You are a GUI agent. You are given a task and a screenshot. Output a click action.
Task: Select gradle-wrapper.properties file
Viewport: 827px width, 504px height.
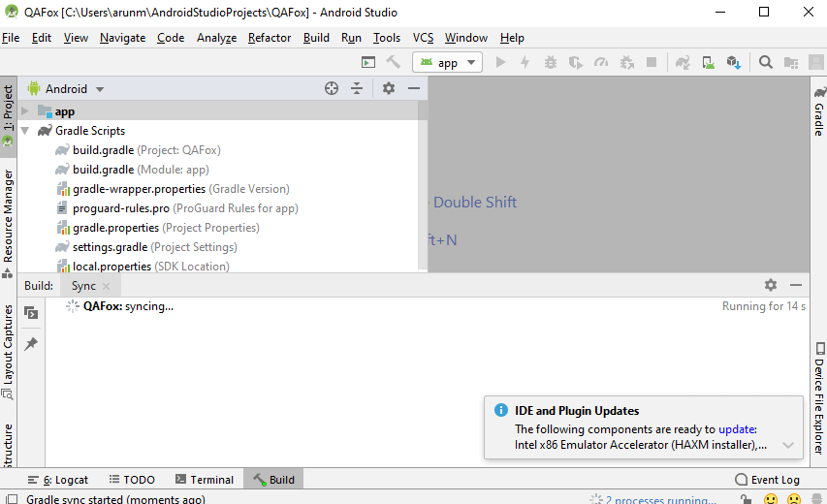[x=181, y=189]
